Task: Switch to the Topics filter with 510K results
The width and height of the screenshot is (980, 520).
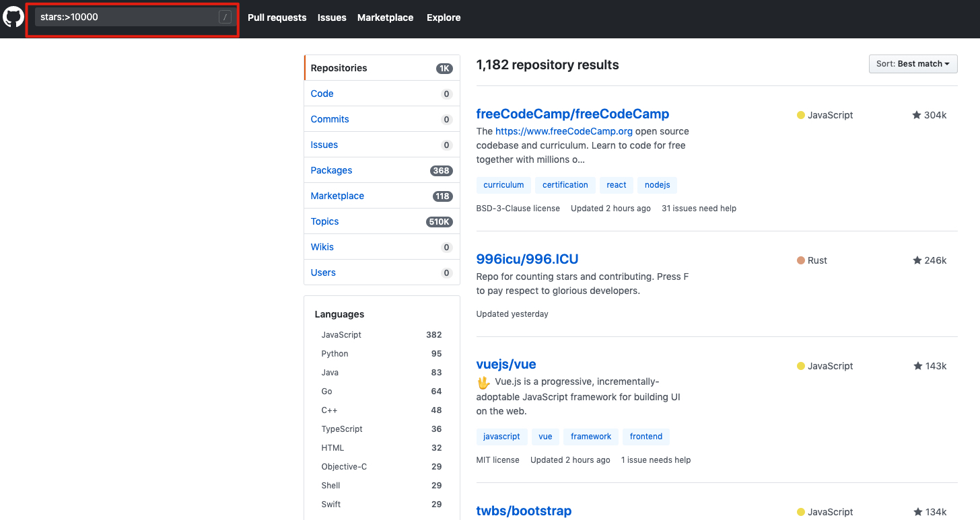Action: [x=324, y=221]
